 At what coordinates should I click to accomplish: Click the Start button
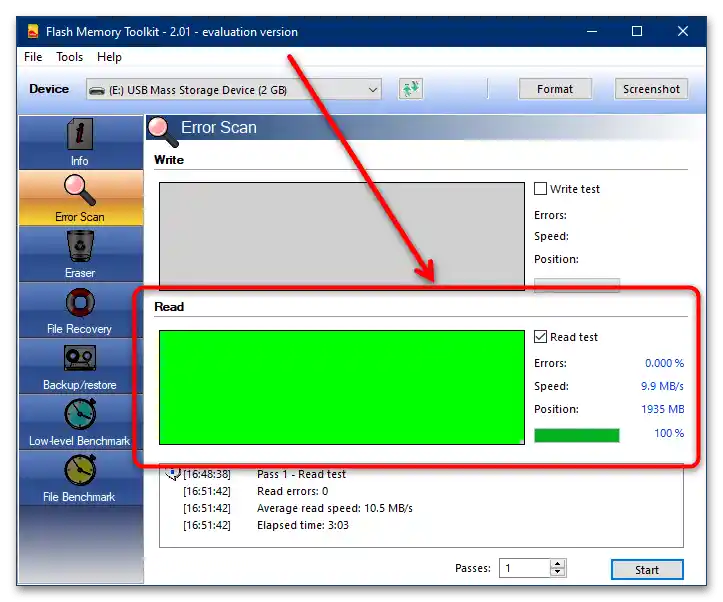[x=647, y=570]
